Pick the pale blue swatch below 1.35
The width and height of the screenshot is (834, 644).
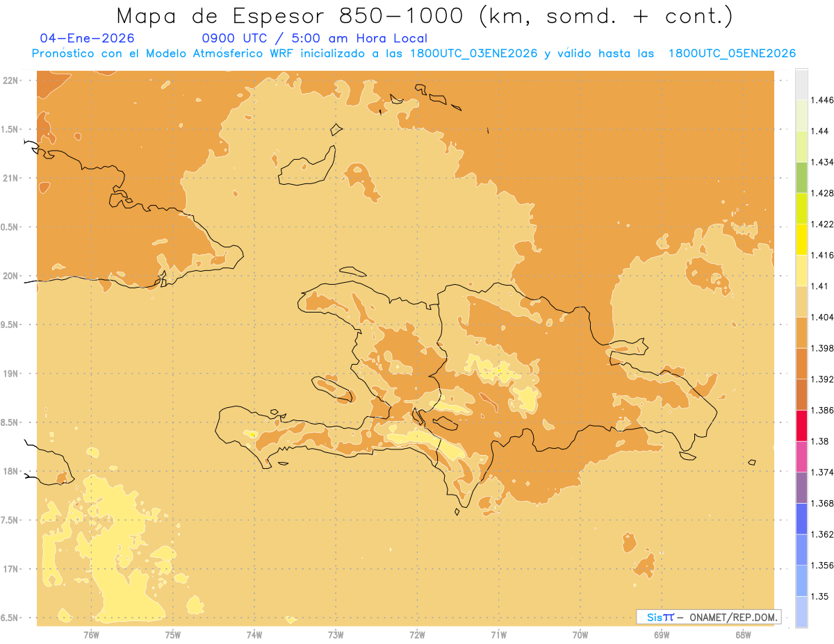[801, 612]
